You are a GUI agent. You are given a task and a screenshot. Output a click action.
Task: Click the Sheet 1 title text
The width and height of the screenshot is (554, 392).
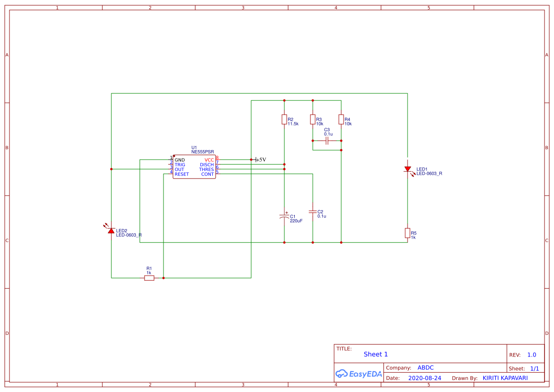[375, 354]
